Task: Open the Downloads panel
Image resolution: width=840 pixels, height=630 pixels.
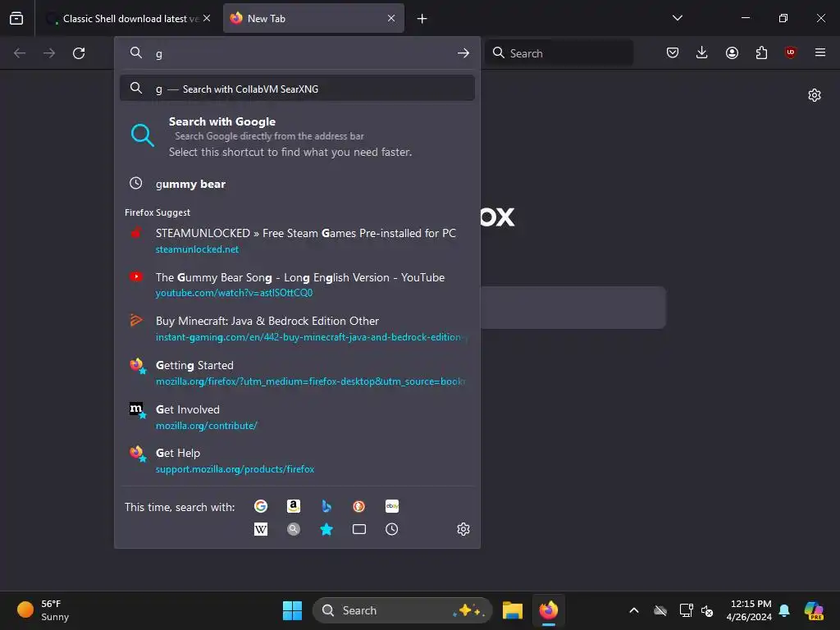Action: tap(702, 52)
